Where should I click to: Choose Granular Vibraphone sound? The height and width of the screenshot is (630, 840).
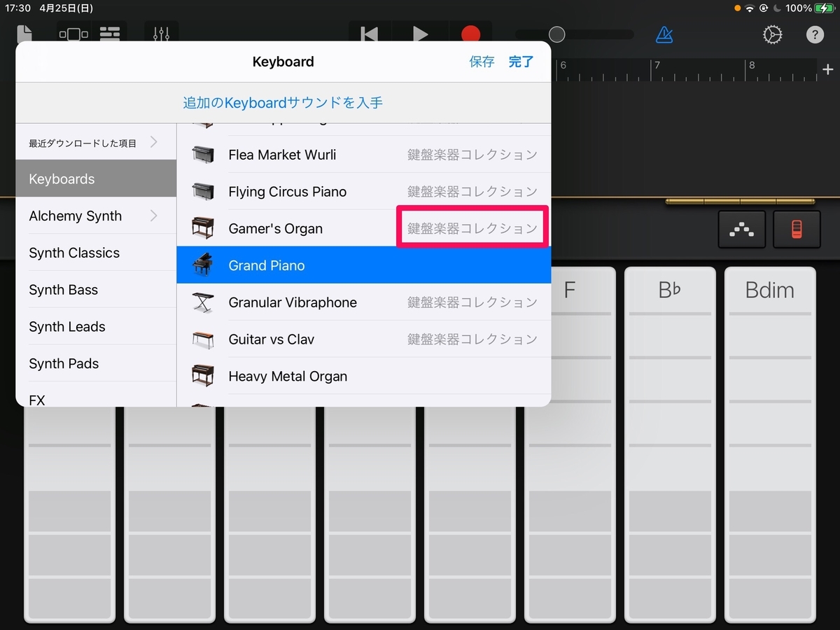pyautogui.click(x=364, y=302)
